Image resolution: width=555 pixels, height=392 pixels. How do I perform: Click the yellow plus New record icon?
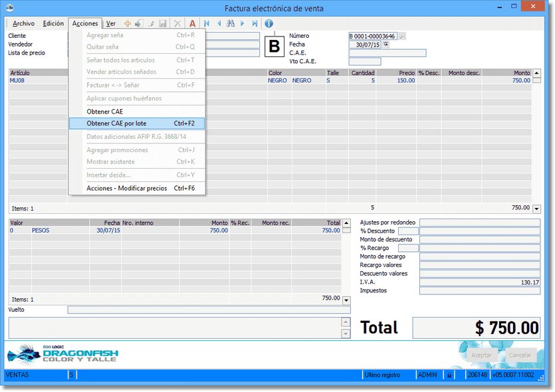point(128,23)
